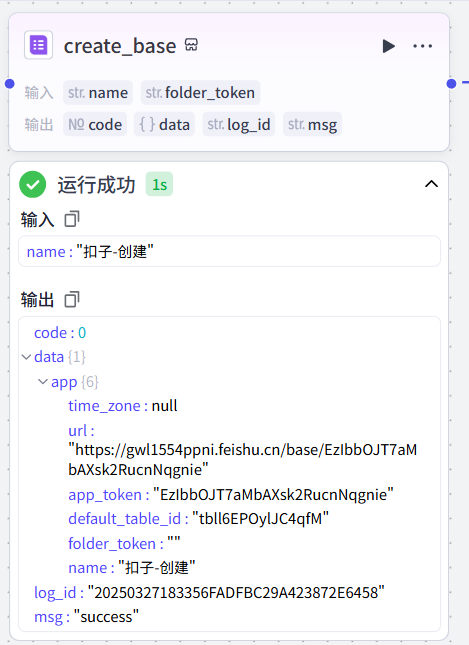Select the log_id output tag

click(x=239, y=124)
